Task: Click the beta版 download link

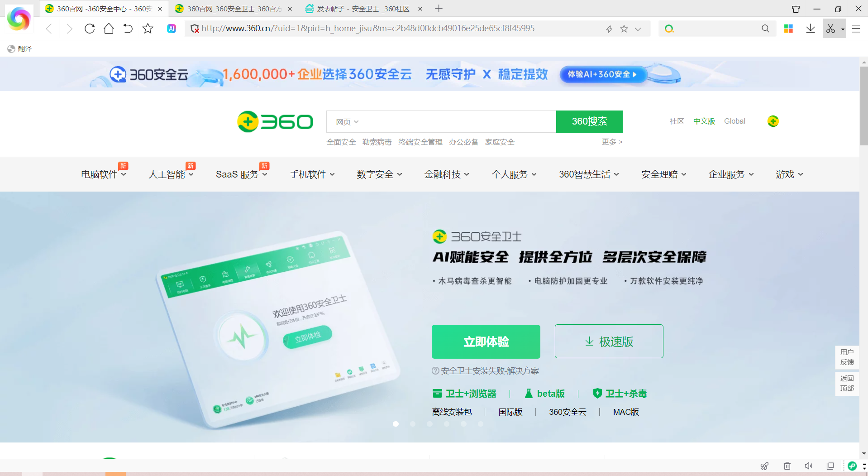Action: (x=545, y=394)
